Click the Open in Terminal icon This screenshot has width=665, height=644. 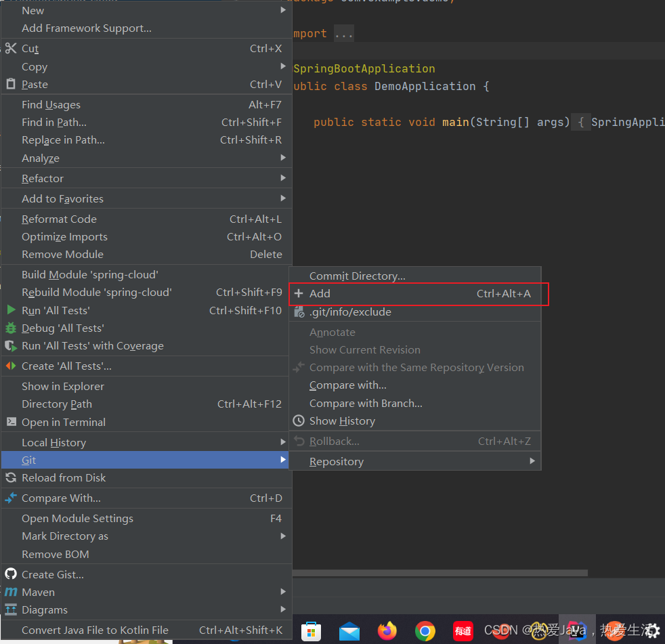[x=11, y=422]
